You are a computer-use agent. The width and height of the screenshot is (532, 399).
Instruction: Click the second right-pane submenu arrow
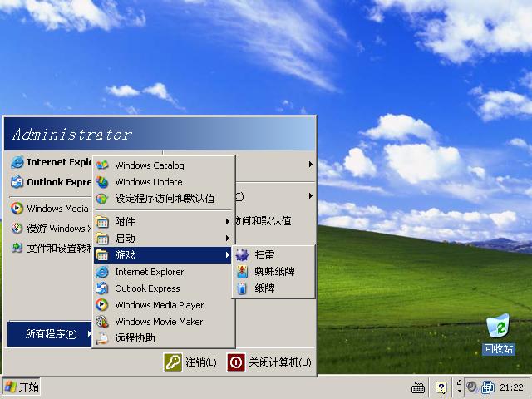click(310, 196)
